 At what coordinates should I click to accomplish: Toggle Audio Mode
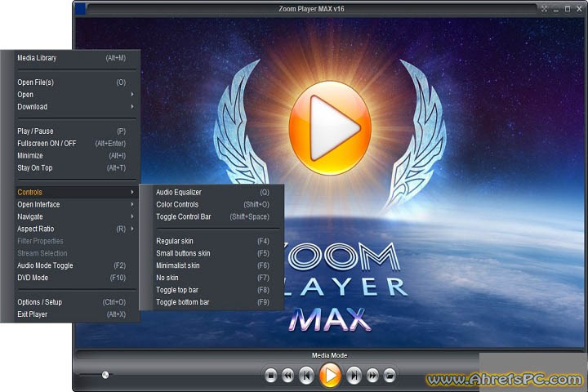77,265
